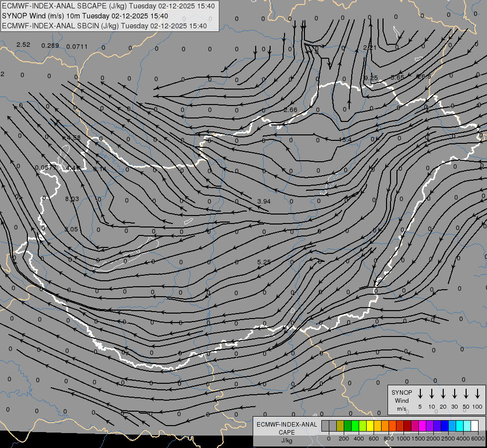Select 'ECMWF-INDEX-ANAL CAPE J/kg' legend title

[x=287, y=433]
